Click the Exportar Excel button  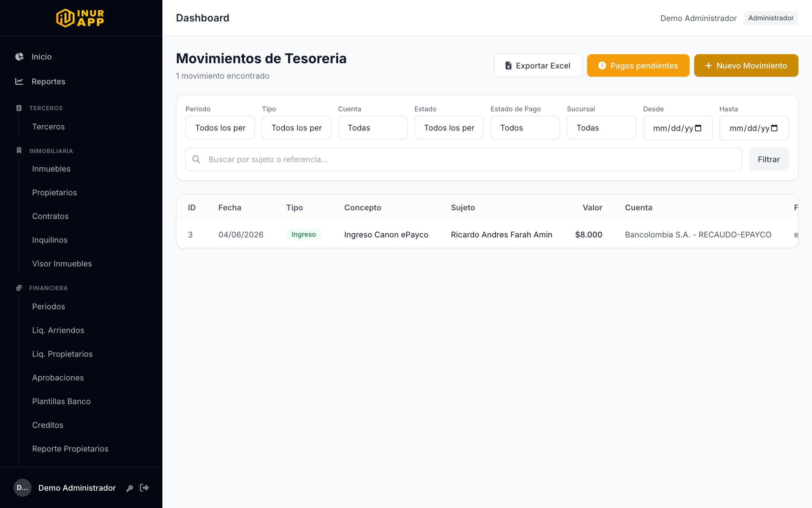tap(538, 65)
